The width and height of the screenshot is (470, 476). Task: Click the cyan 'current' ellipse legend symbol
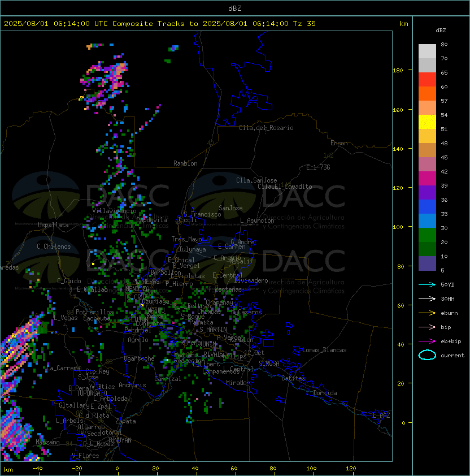point(427,355)
